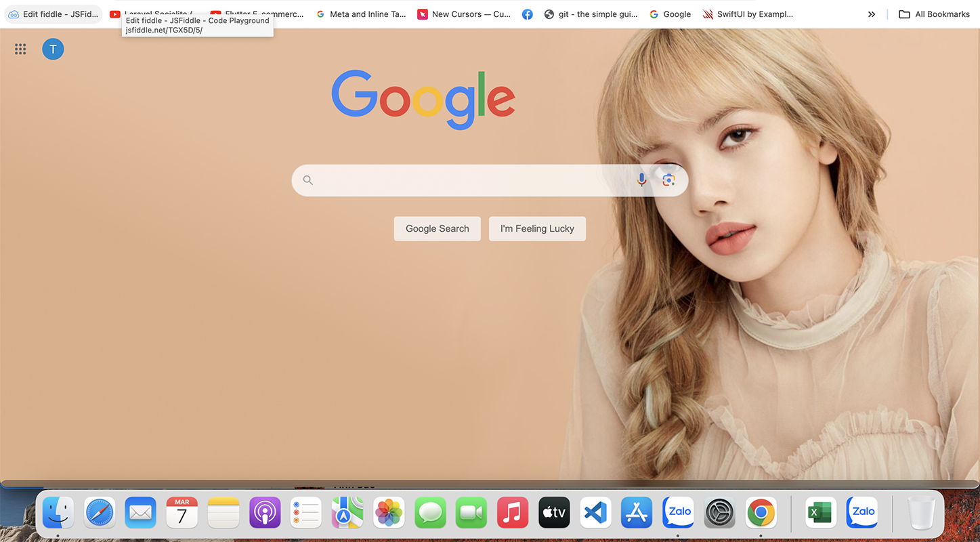This screenshot has width=980, height=542.
Task: Open the All Bookmarks folder
Action: coord(935,14)
